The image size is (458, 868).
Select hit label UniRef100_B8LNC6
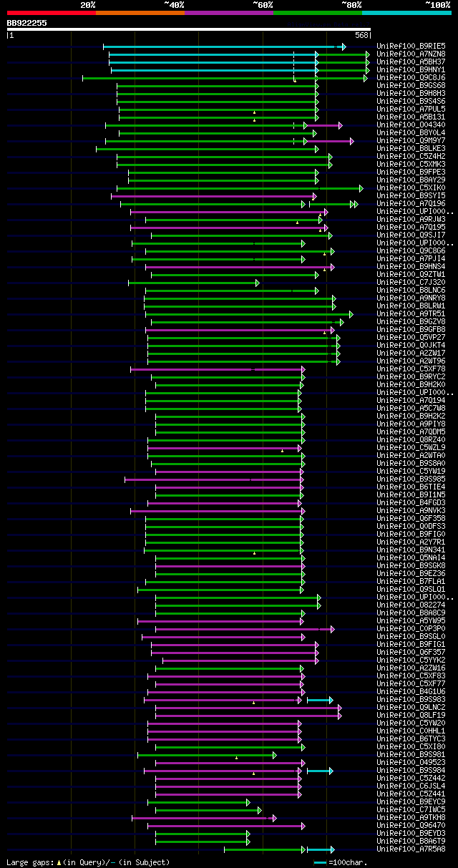coord(411,291)
